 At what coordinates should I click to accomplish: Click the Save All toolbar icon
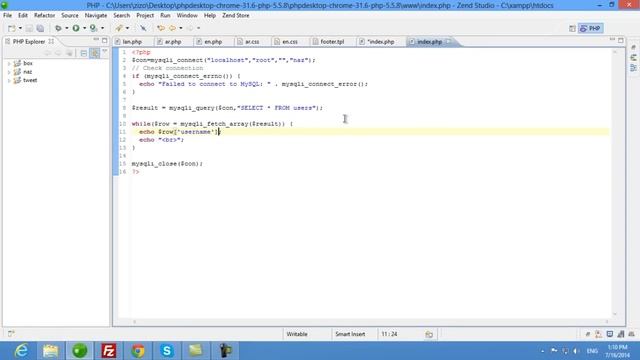[x=40, y=28]
